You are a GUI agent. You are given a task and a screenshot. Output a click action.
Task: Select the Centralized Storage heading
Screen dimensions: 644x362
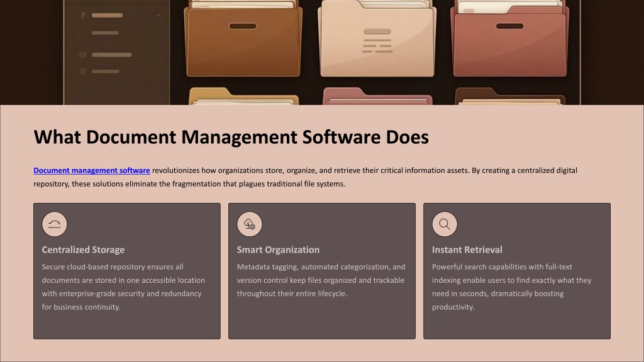83,250
